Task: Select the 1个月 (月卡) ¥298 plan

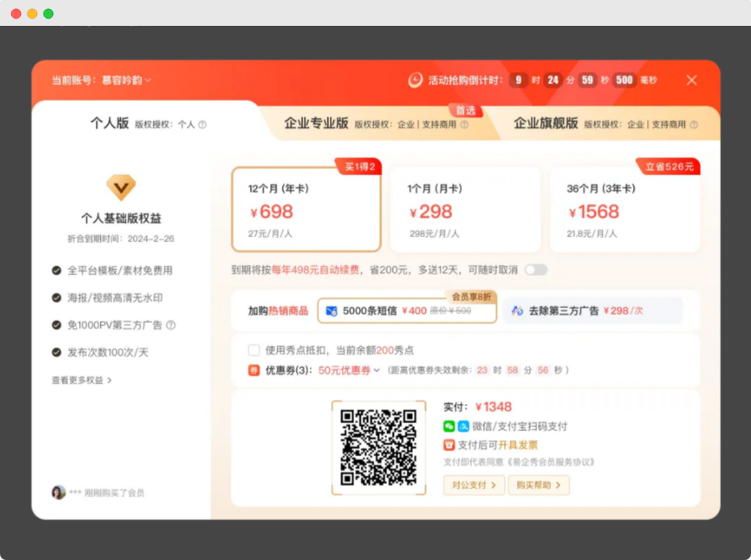Action: click(x=465, y=209)
